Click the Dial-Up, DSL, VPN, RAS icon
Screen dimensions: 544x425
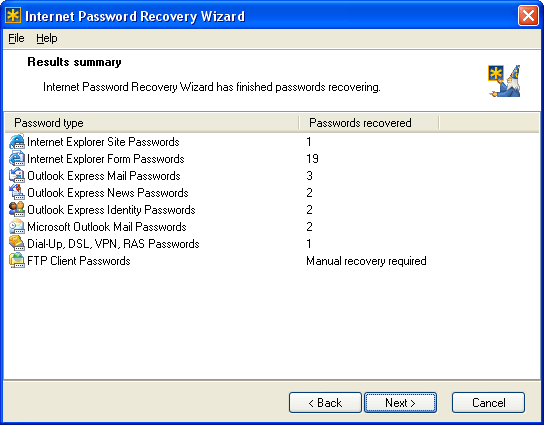pos(17,244)
